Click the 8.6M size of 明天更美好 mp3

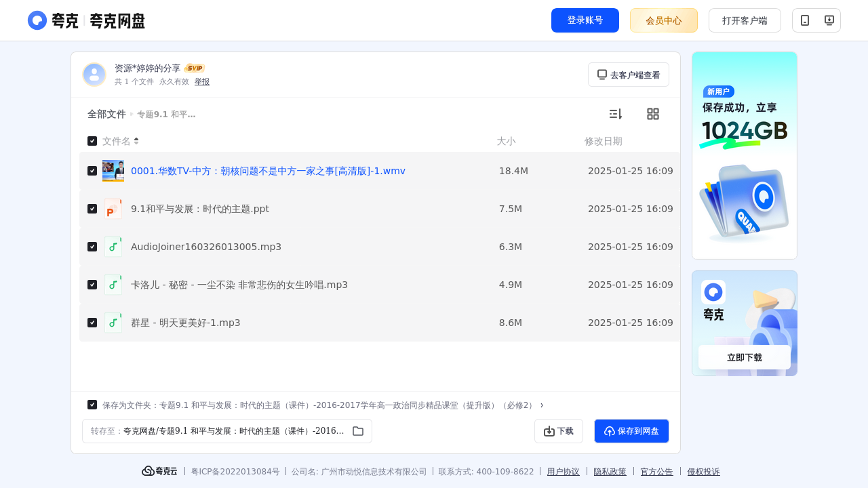coord(511,323)
